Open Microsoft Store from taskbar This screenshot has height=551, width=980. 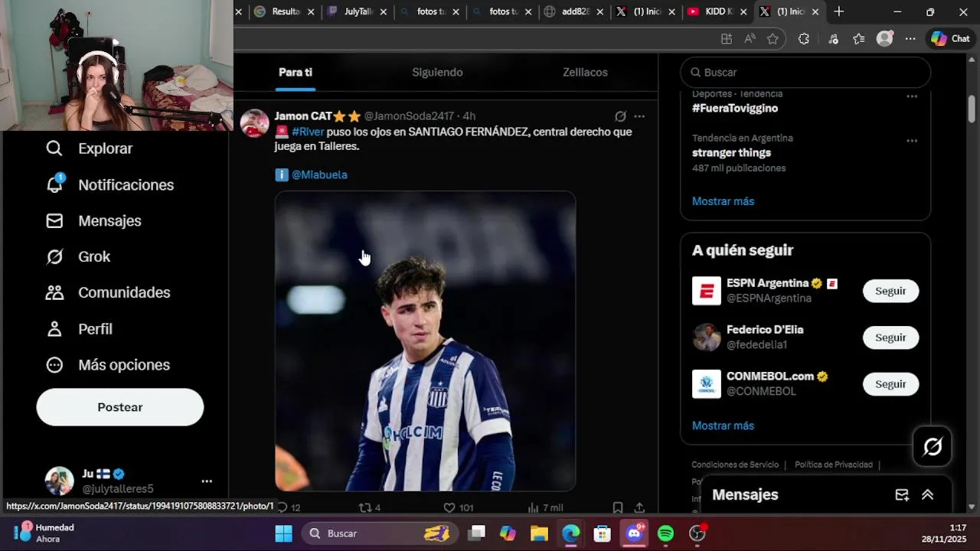(603, 533)
